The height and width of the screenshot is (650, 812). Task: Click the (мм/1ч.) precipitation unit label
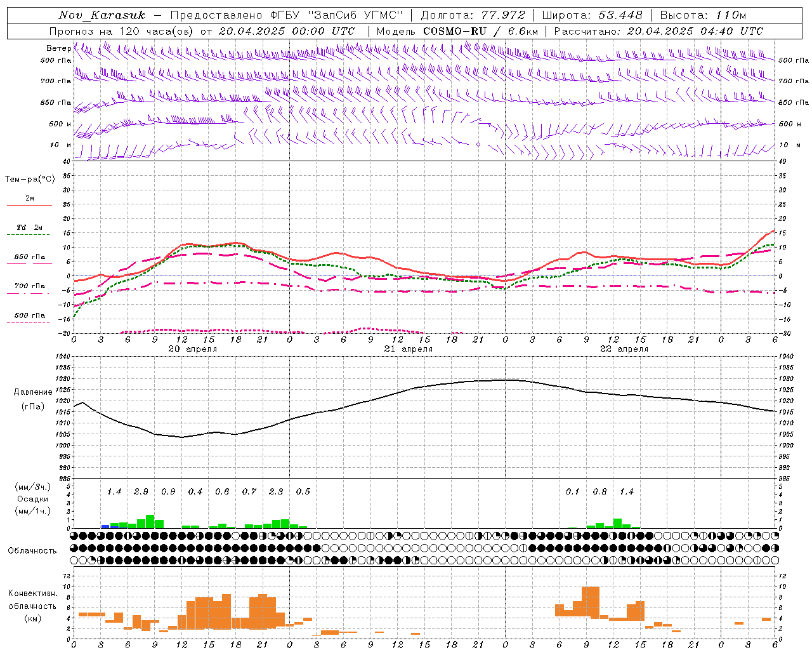pos(32,511)
